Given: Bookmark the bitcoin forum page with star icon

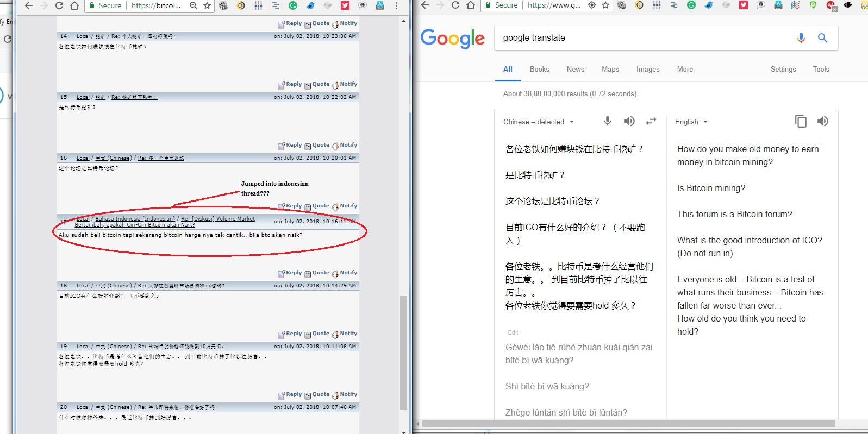Looking at the screenshot, I should 207,5.
